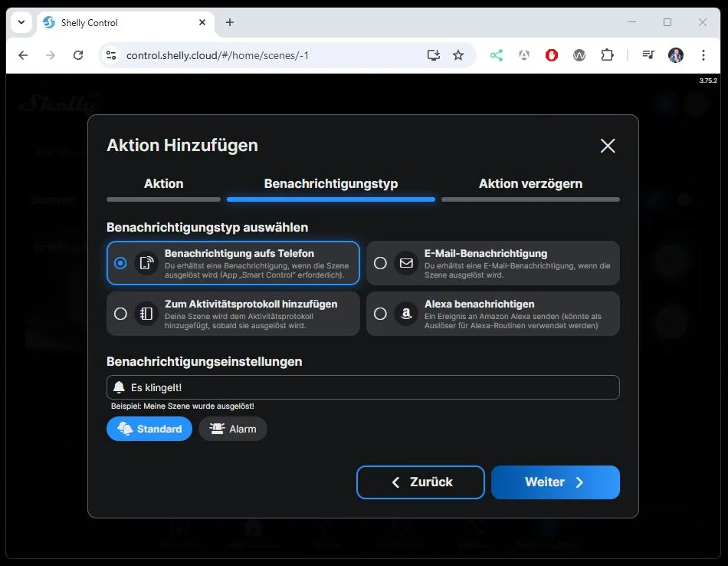Open the Chrome extensions puzzle icon

pyautogui.click(x=607, y=55)
